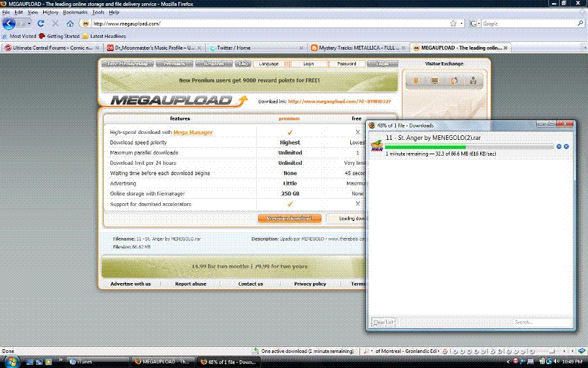Image resolution: width=588 pixels, height=368 pixels.
Task: Close the Twitter / Home tab
Action: (x=301, y=48)
